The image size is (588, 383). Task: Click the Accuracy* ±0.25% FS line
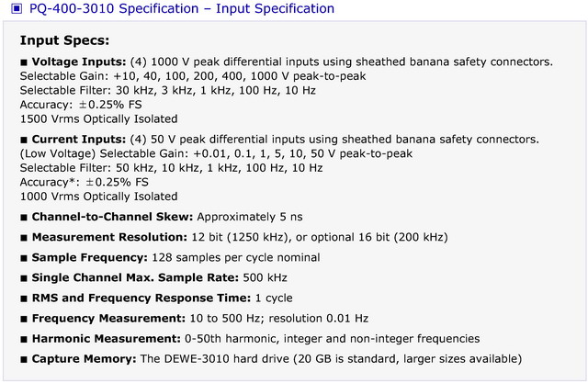click(x=85, y=182)
